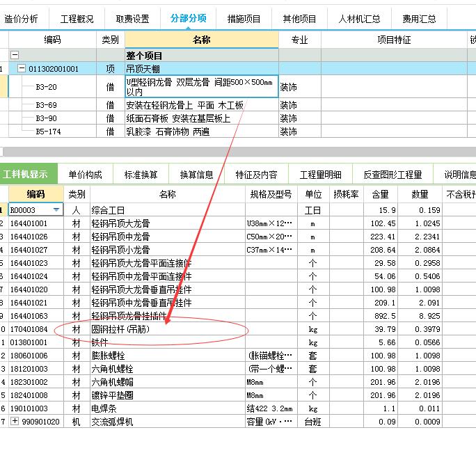This screenshot has height=453, width=476.
Task: Collapse the 整个项目 root node
Action: click(x=15, y=55)
